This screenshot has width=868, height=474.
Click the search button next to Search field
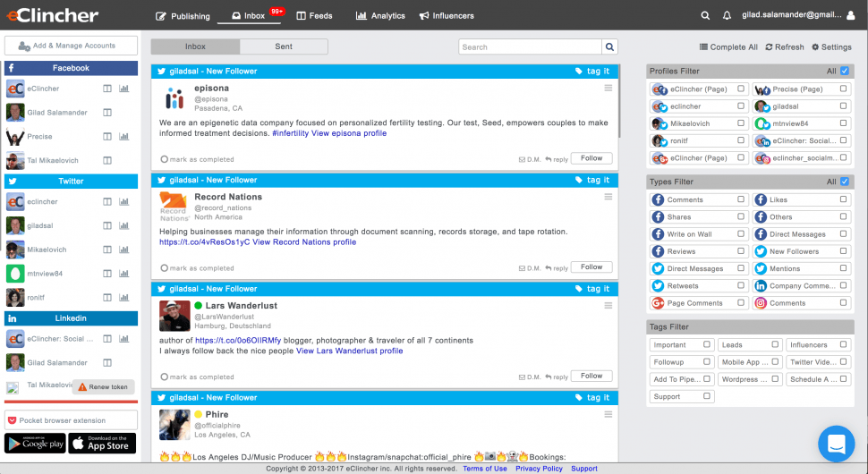[609, 47]
